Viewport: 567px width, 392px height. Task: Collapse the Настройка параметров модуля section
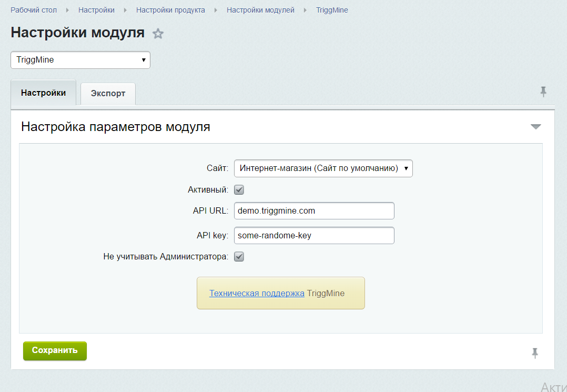(x=535, y=127)
